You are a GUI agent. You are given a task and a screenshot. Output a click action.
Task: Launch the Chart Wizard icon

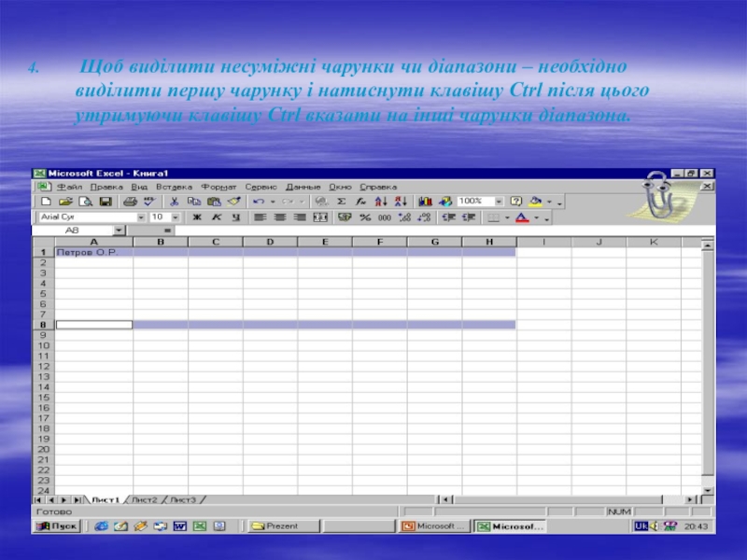(425, 202)
